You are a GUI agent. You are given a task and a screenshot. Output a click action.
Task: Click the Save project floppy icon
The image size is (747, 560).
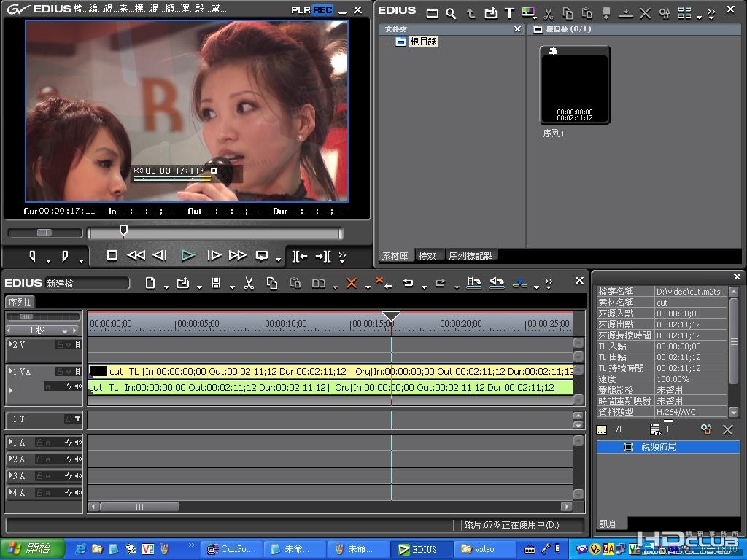pos(215,283)
